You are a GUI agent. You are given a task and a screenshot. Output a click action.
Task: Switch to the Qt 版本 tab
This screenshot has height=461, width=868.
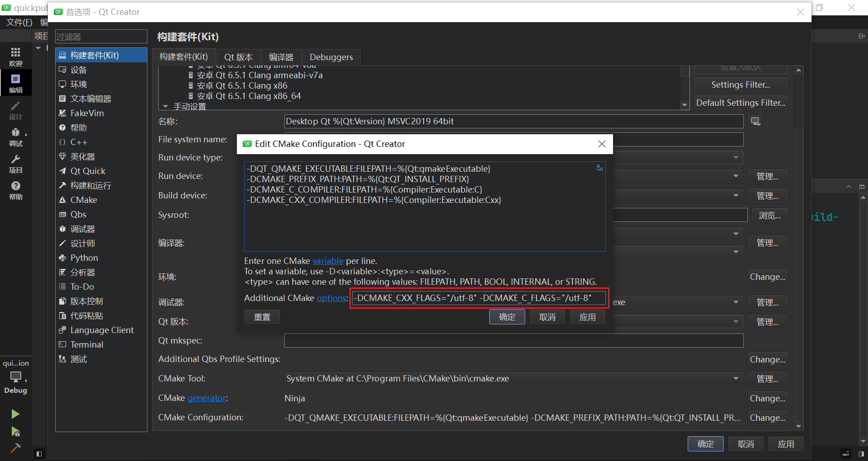(238, 57)
